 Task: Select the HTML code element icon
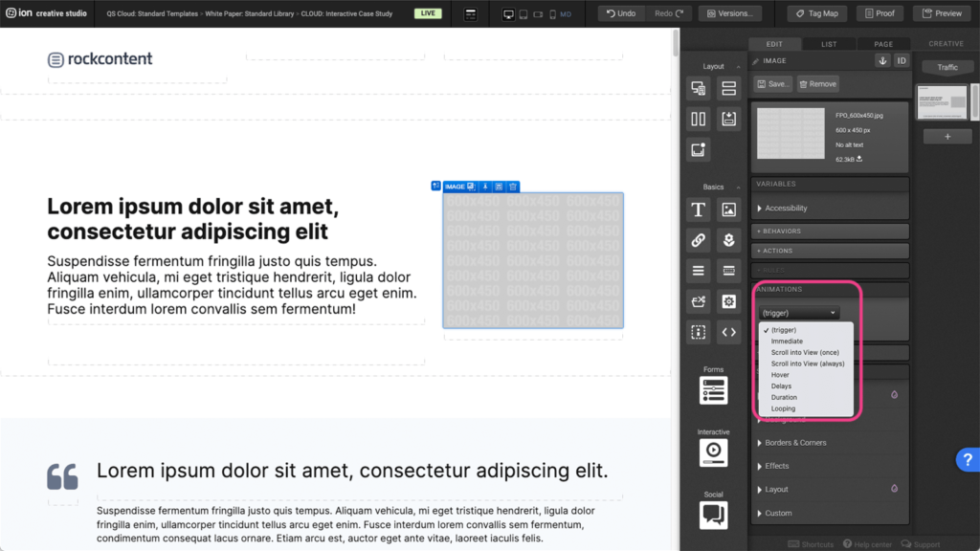coord(728,332)
